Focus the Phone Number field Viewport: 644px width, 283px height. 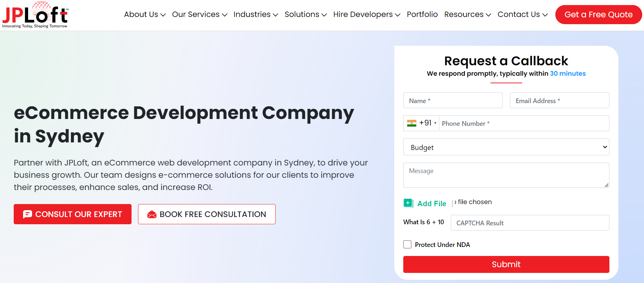524,123
